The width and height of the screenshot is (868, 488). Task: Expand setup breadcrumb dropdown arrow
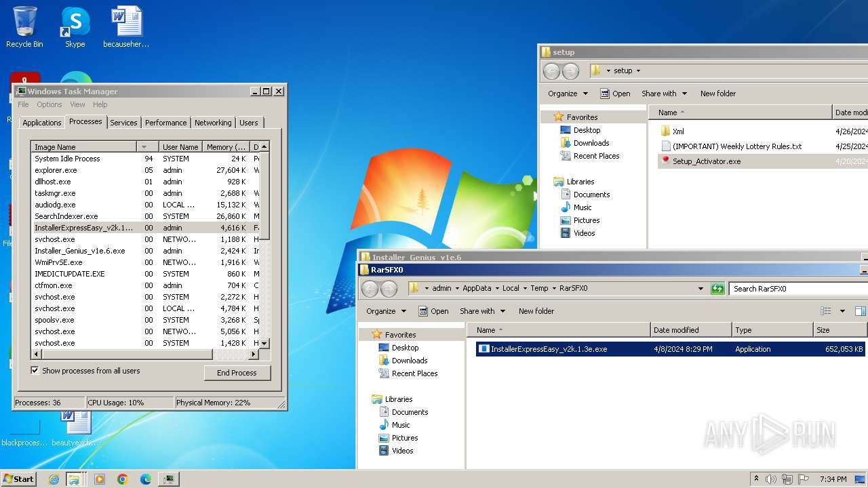638,70
